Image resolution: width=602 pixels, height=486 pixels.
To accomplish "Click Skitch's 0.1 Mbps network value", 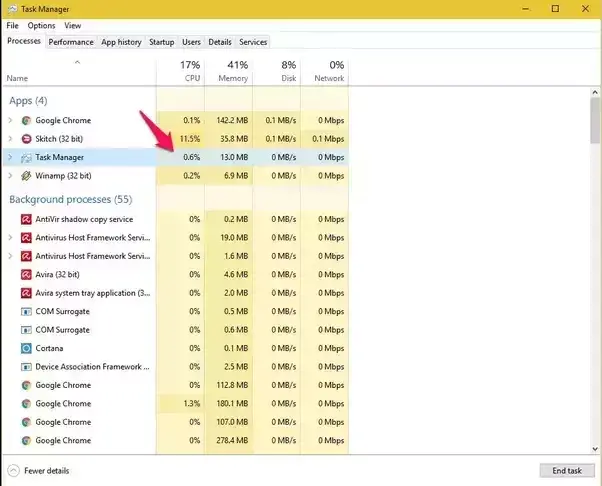I will pos(328,139).
